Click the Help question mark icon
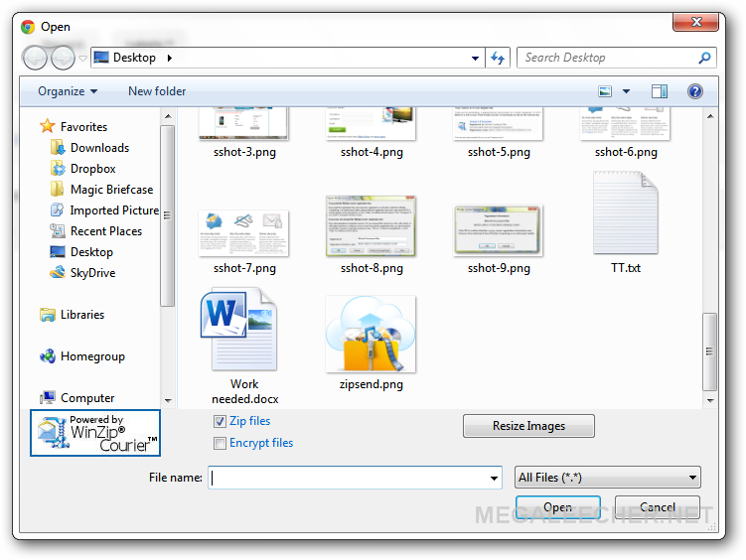 tap(695, 91)
